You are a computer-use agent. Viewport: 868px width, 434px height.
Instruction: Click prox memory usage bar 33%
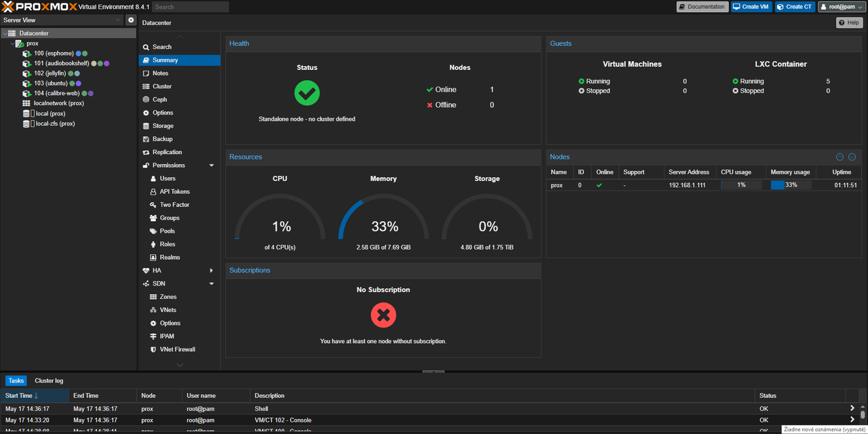click(791, 185)
